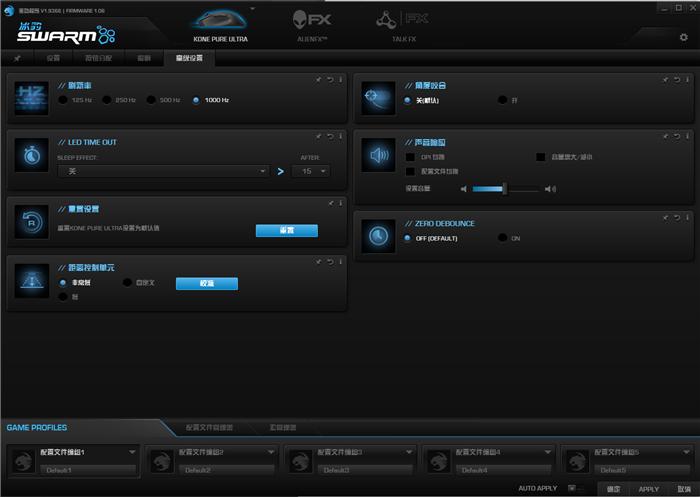Click the blue calibrate button
The width and height of the screenshot is (700, 497).
pos(207,283)
